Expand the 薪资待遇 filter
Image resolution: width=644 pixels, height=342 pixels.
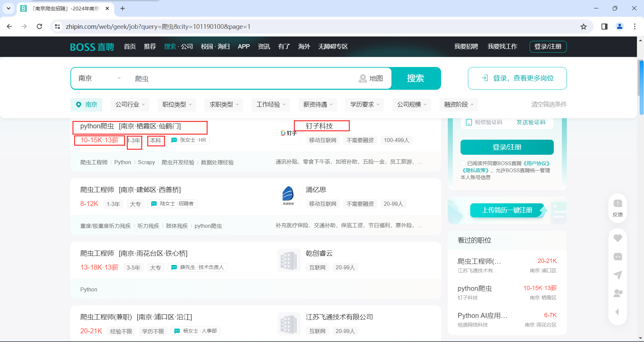318,105
